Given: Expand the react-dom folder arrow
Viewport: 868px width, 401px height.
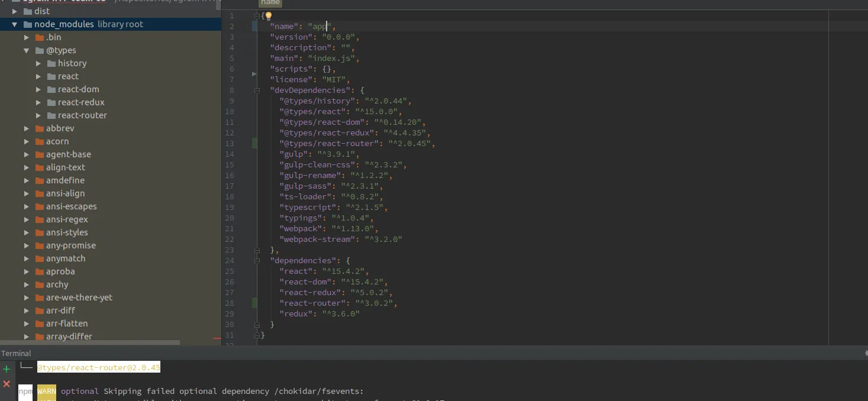Looking at the screenshot, I should (x=38, y=89).
